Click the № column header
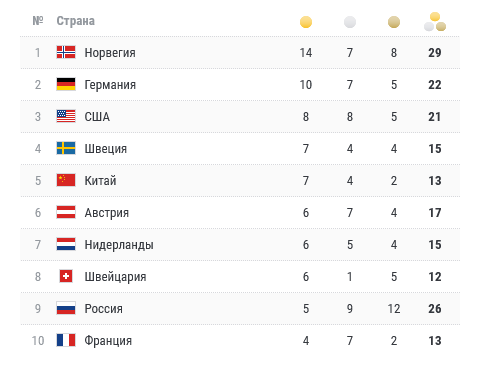This screenshot has height=368, width=495. click(x=38, y=21)
